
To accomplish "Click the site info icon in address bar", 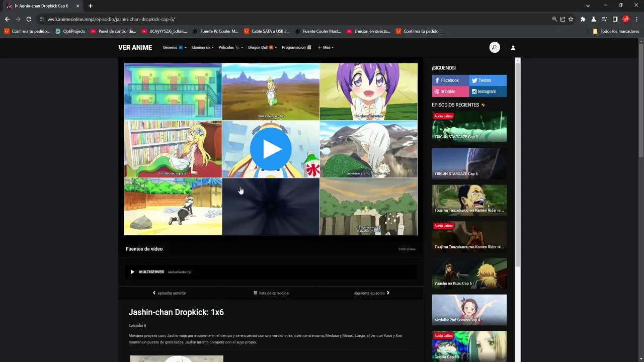I will 42,19.
